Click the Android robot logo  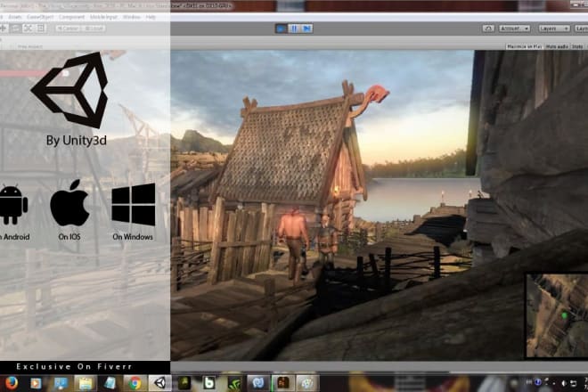click(13, 204)
